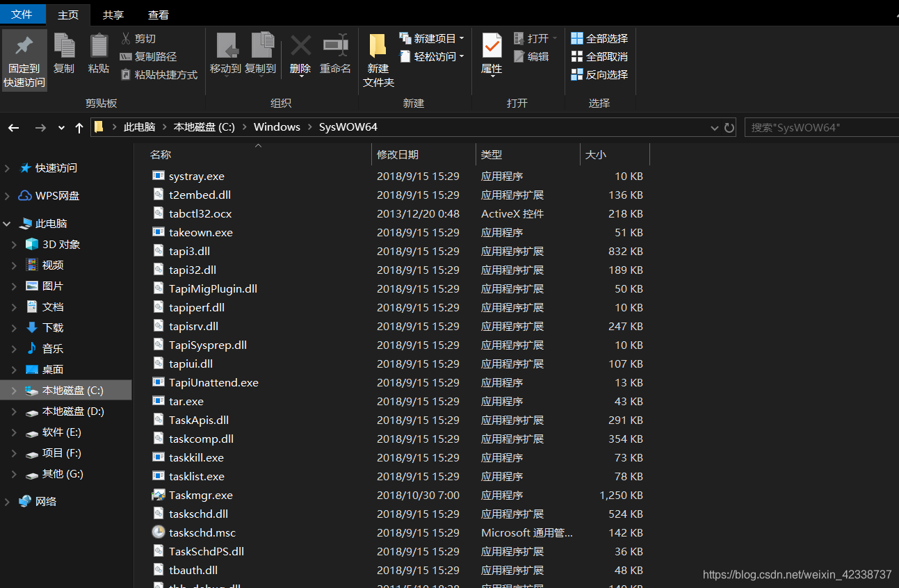The height and width of the screenshot is (588, 899).
Task: Click Copy path (复制路径) icon
Action: (x=126, y=57)
